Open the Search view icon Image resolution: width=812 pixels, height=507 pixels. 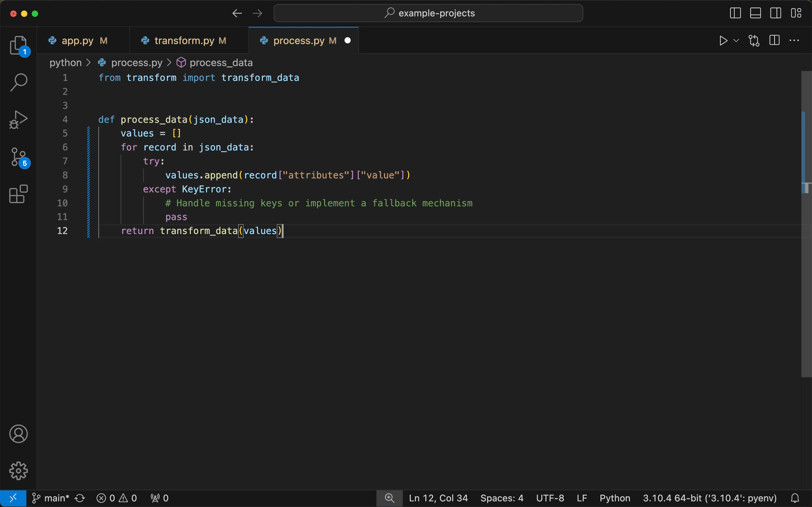point(19,82)
